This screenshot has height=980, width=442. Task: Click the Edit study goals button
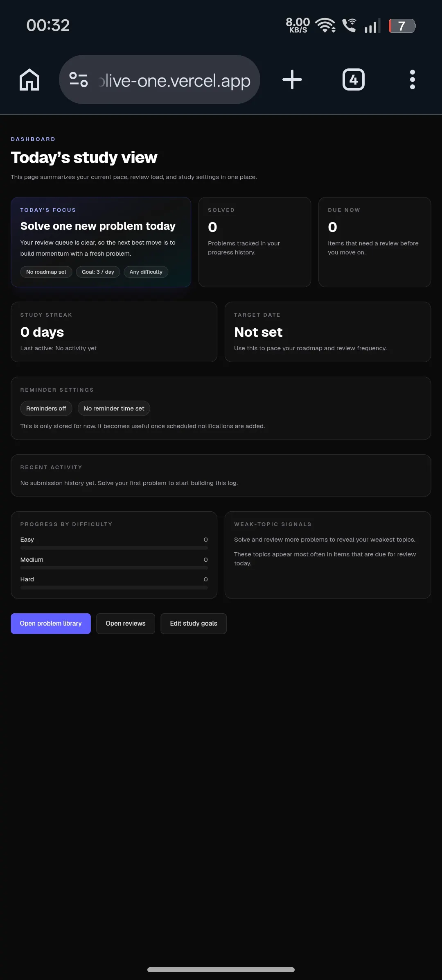click(194, 624)
